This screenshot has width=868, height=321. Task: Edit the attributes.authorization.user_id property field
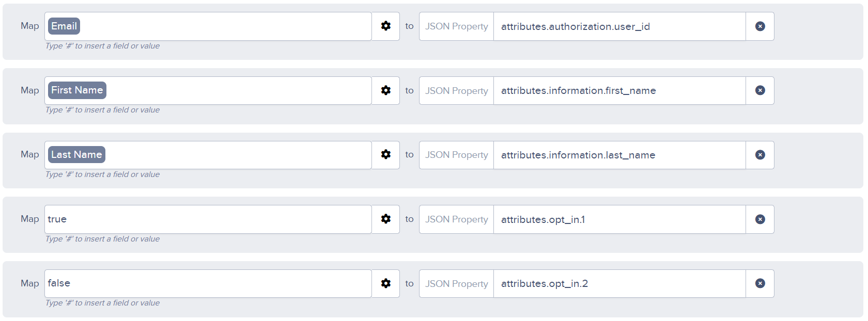pos(619,26)
